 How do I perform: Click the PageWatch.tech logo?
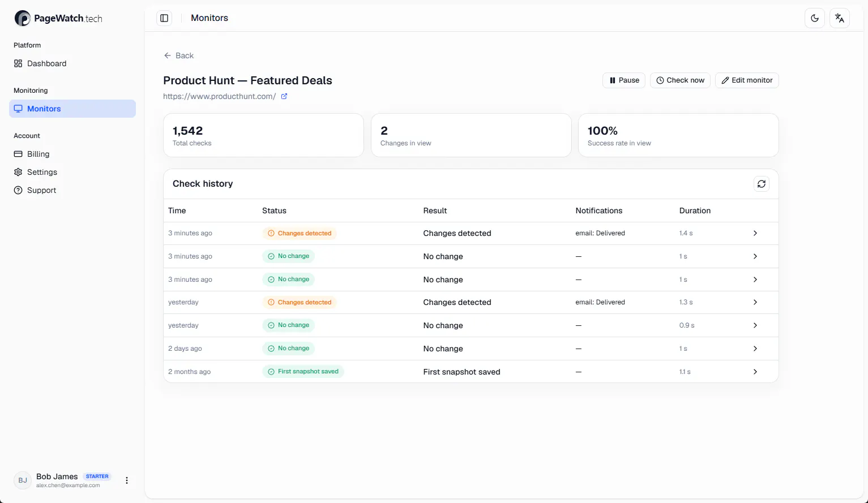[x=58, y=18]
